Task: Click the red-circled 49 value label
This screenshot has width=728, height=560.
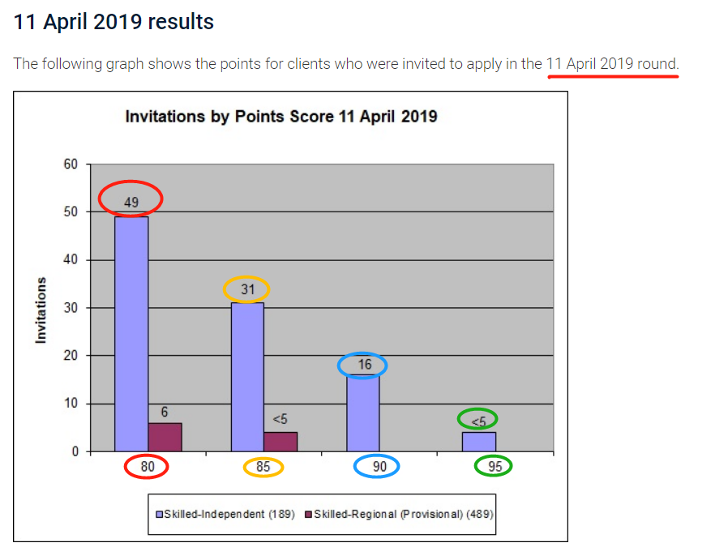Action: [131, 203]
